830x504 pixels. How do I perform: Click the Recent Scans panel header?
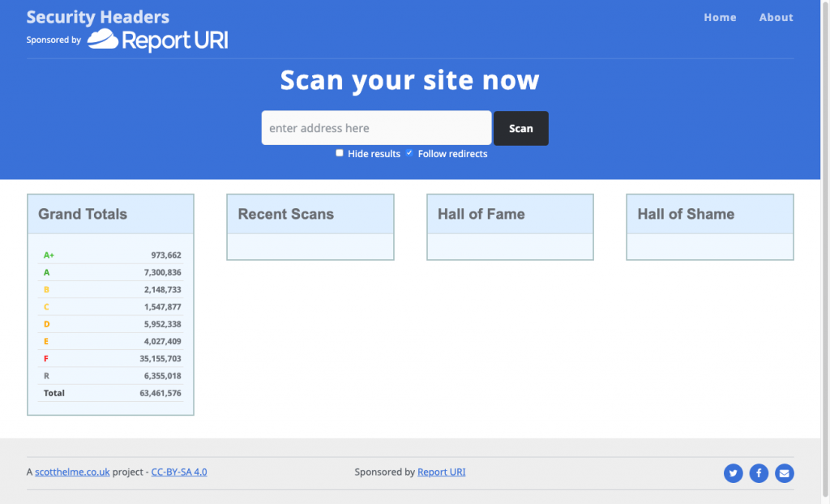coord(285,214)
